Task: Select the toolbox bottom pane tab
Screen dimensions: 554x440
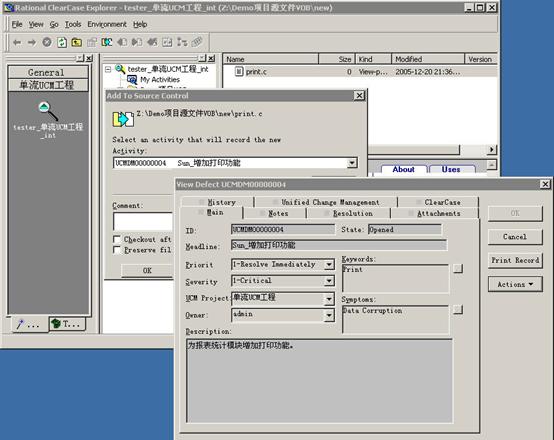Action: point(67,323)
